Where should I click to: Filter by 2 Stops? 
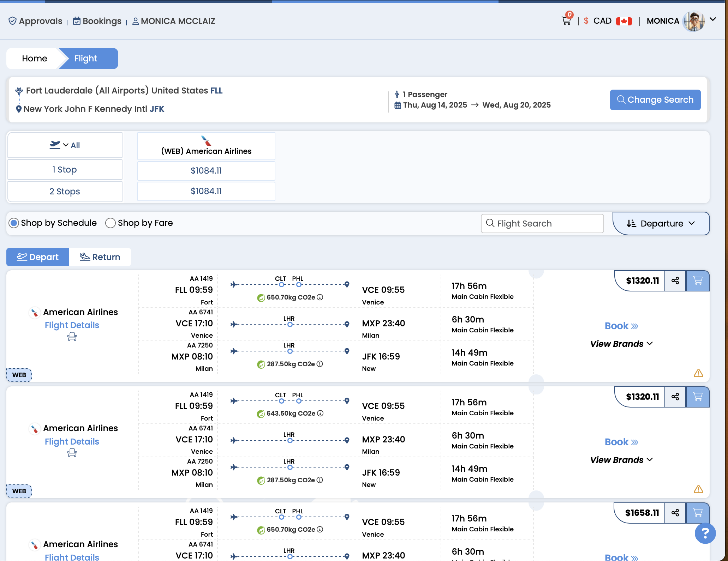click(65, 192)
